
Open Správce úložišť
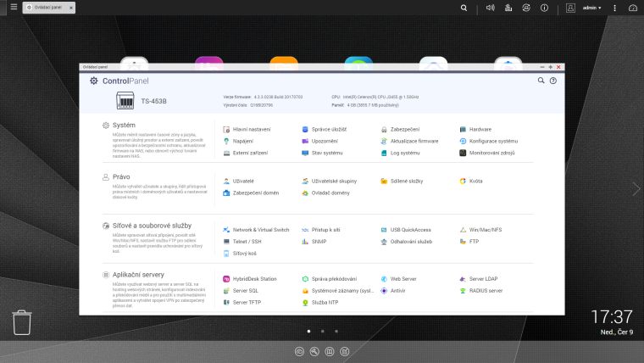pyautogui.click(x=325, y=130)
